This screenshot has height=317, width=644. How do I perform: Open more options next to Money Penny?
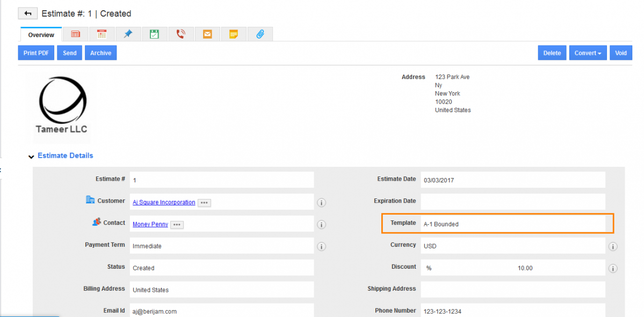pyautogui.click(x=177, y=225)
